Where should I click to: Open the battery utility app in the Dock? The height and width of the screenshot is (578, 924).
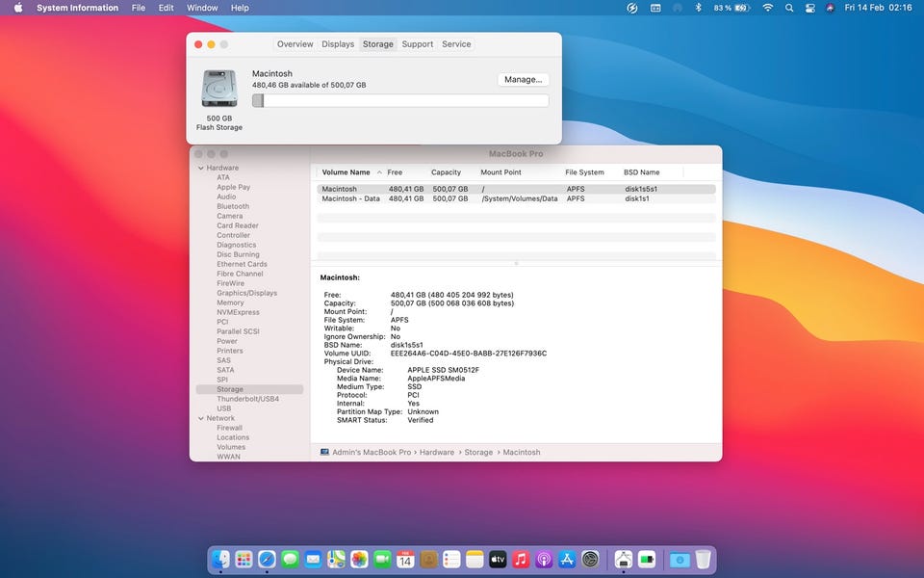(647, 559)
